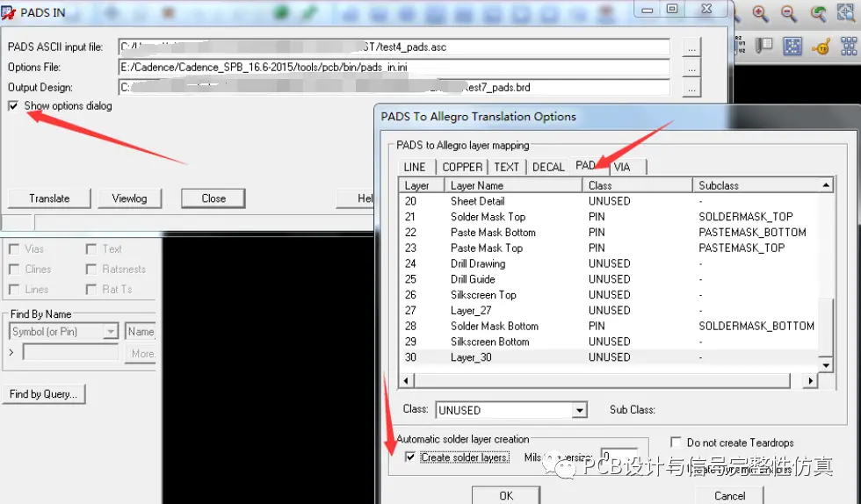Click Cancel in Translation Options dialog
Image resolution: width=861 pixels, height=504 pixels.
coord(730,495)
